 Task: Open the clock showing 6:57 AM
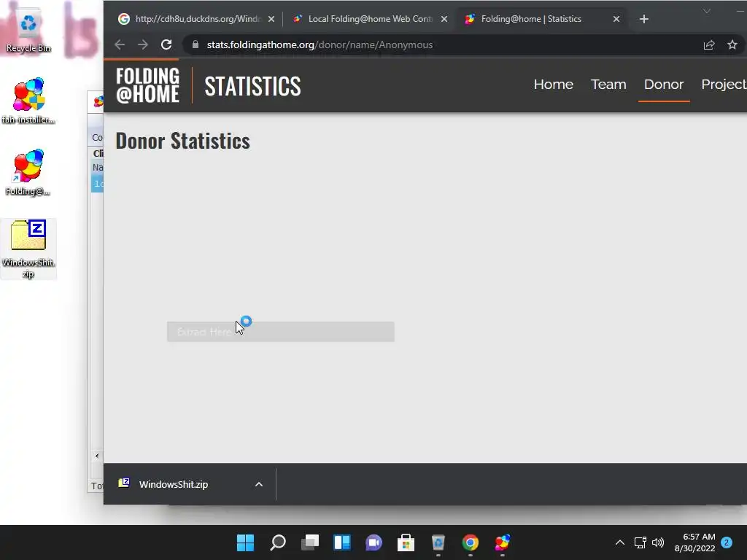coord(694,542)
